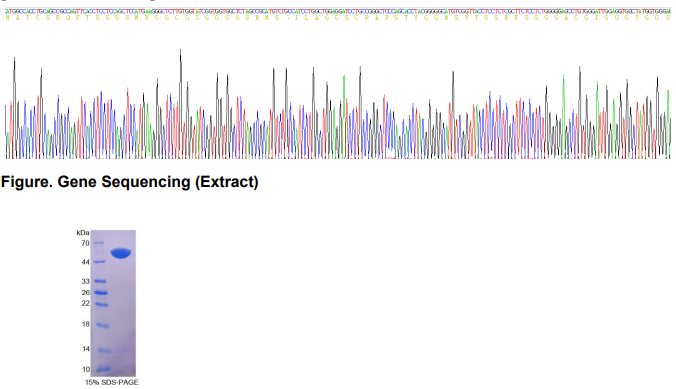Select the 14 marker weight label
Screen dimensions: 676x389
[85, 348]
